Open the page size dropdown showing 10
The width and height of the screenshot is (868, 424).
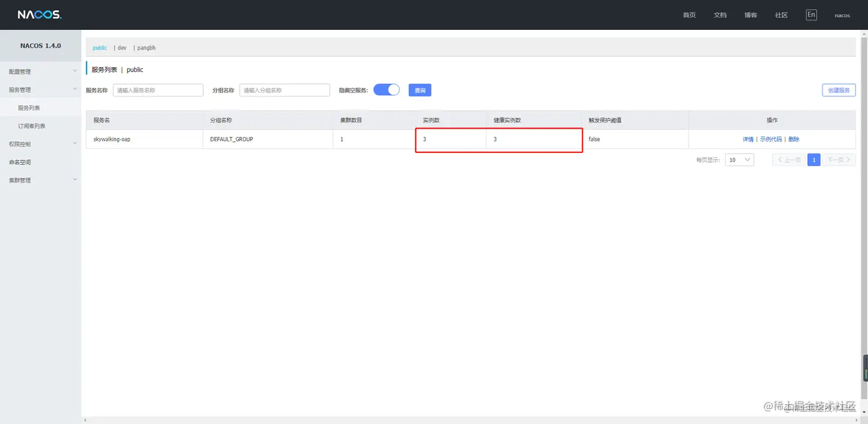point(739,160)
